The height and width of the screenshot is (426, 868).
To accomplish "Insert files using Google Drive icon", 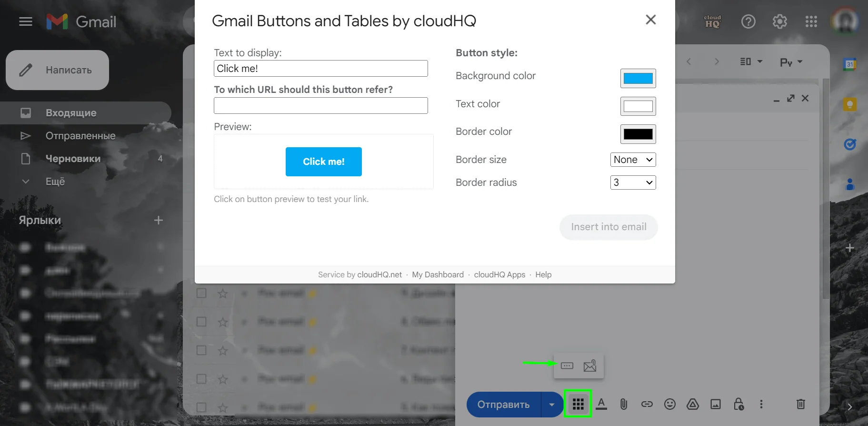I will pos(692,404).
